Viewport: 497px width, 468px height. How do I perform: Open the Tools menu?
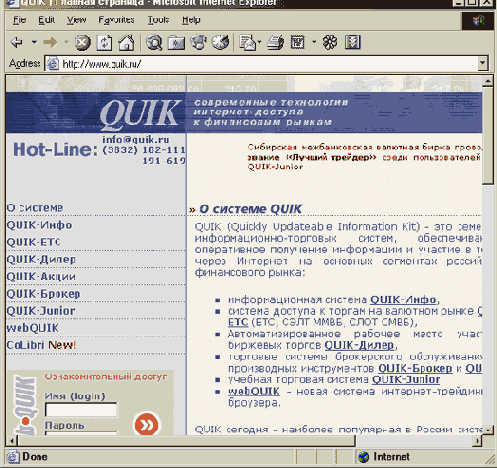coord(158,20)
